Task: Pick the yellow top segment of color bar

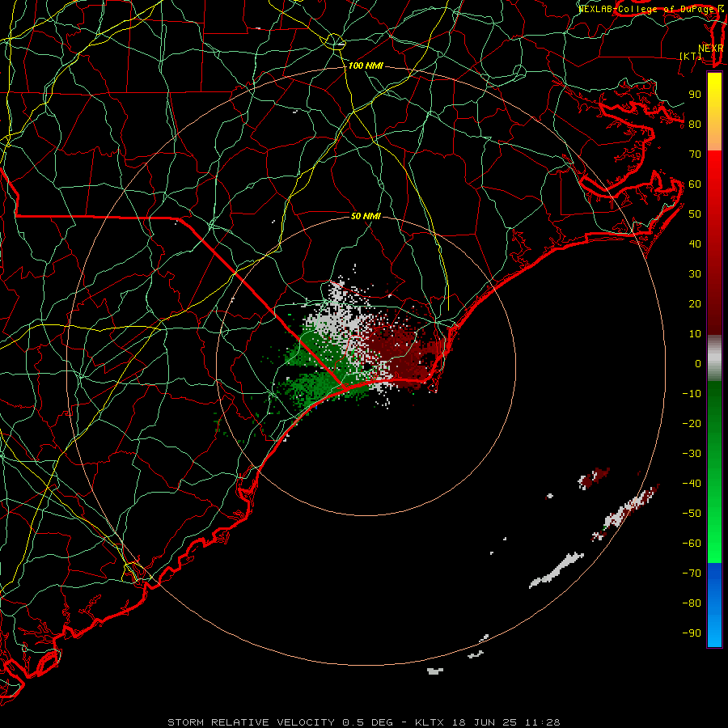Action: (714, 112)
